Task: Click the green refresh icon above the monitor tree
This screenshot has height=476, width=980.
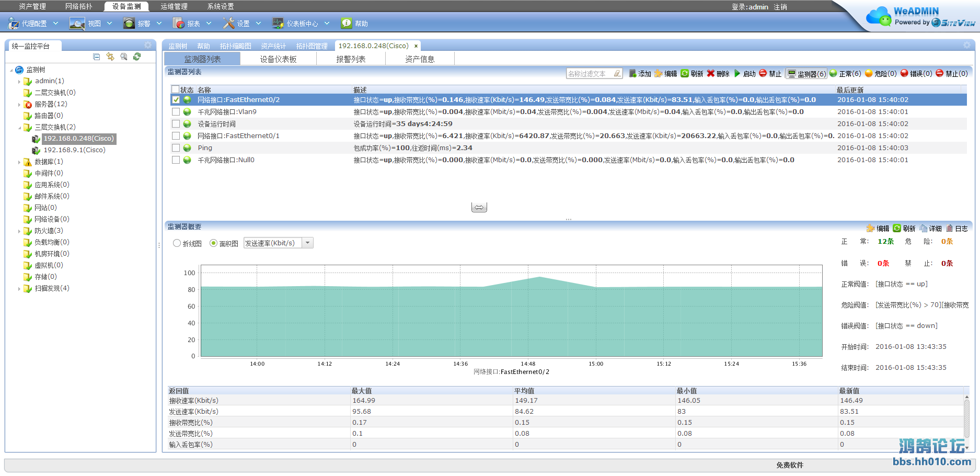Action: tap(137, 56)
